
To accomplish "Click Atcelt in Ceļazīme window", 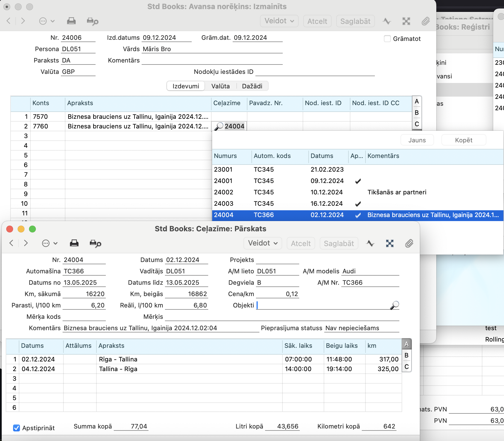I will coord(301,243).
